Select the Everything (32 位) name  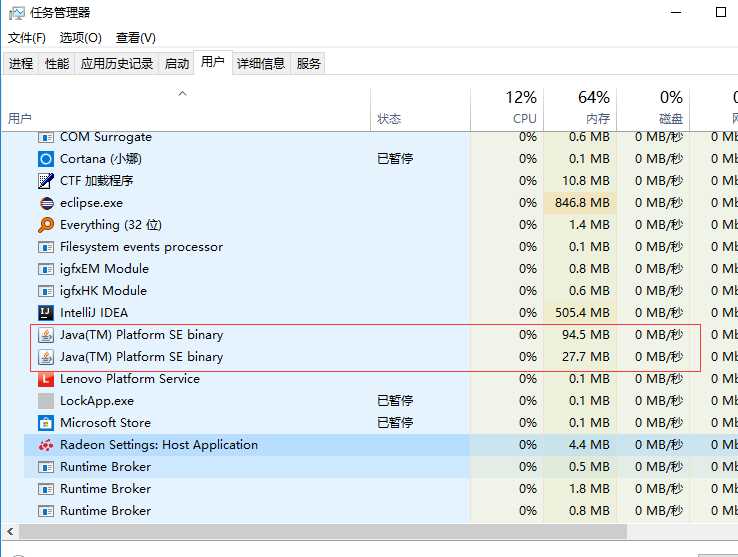(x=111, y=225)
